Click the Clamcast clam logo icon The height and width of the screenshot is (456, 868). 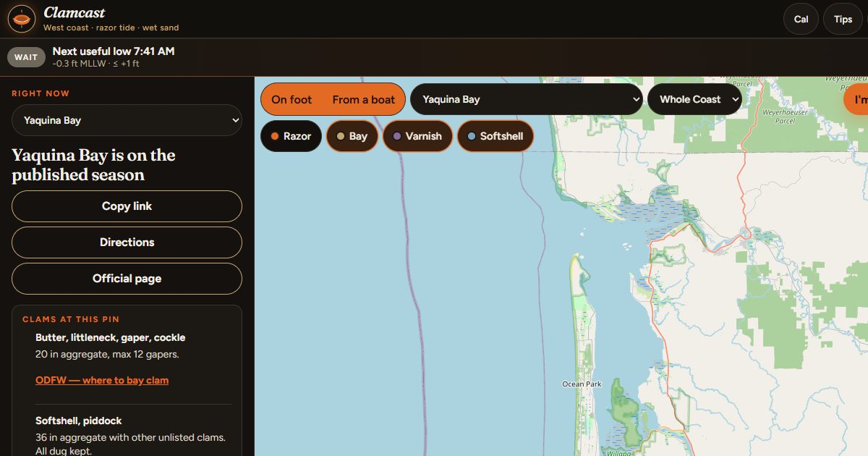click(x=22, y=19)
